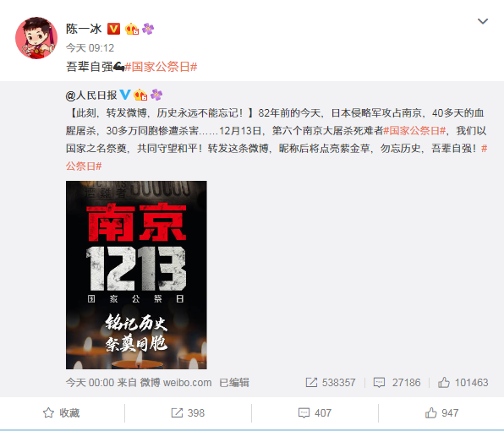Expand the post options chevron menu
Screen dimensions: 504x431
pyautogui.click(x=483, y=21)
